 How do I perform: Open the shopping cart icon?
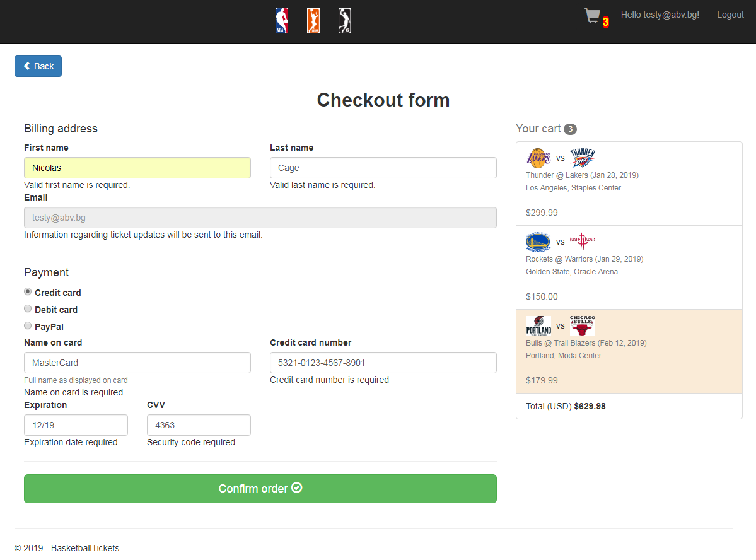[592, 15]
